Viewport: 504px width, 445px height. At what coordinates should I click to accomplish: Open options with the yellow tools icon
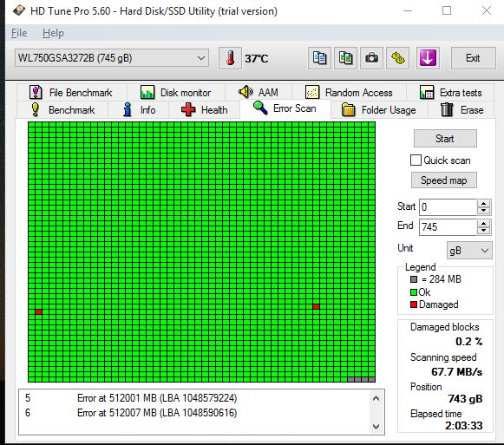click(398, 58)
